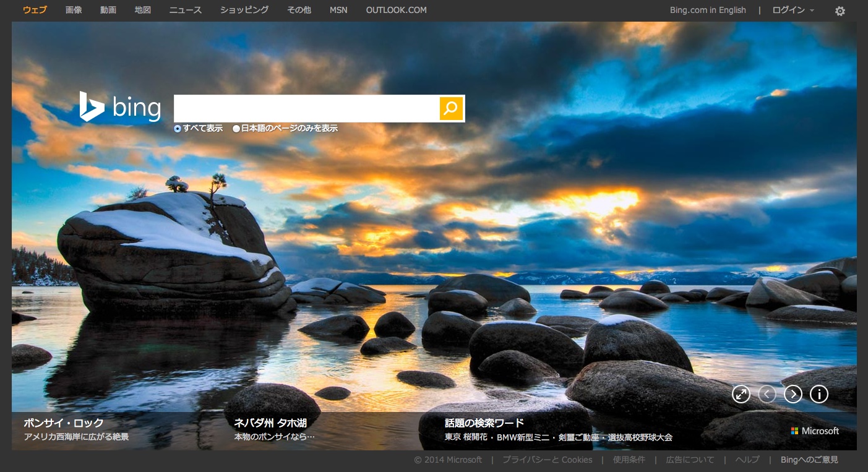The width and height of the screenshot is (868, 472).
Task: Select the すべて表示 radio button
Action: pos(178,129)
